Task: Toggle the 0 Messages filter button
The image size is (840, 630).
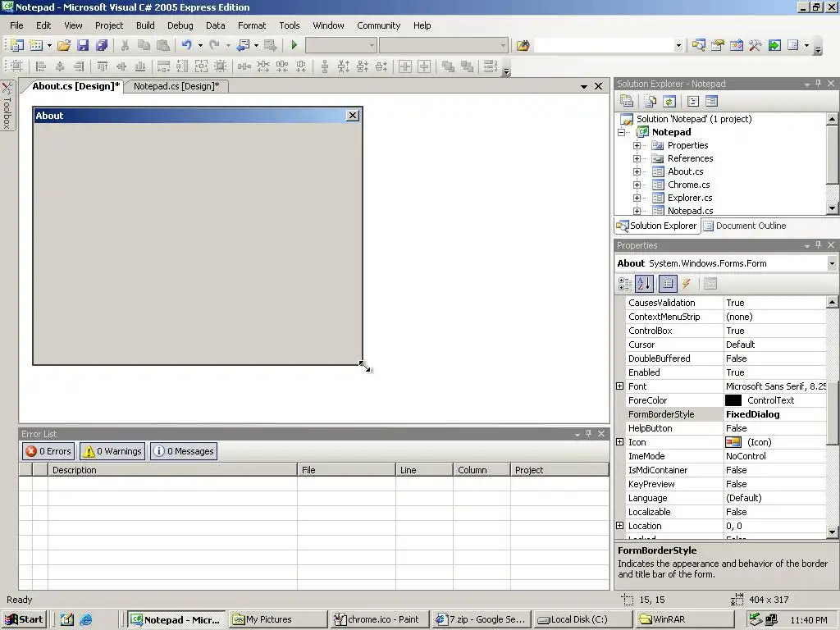Action: coord(184,451)
